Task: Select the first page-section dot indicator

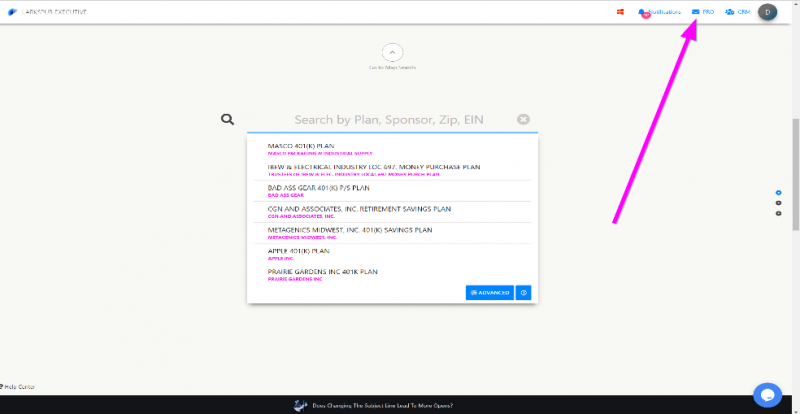Action: [779, 192]
